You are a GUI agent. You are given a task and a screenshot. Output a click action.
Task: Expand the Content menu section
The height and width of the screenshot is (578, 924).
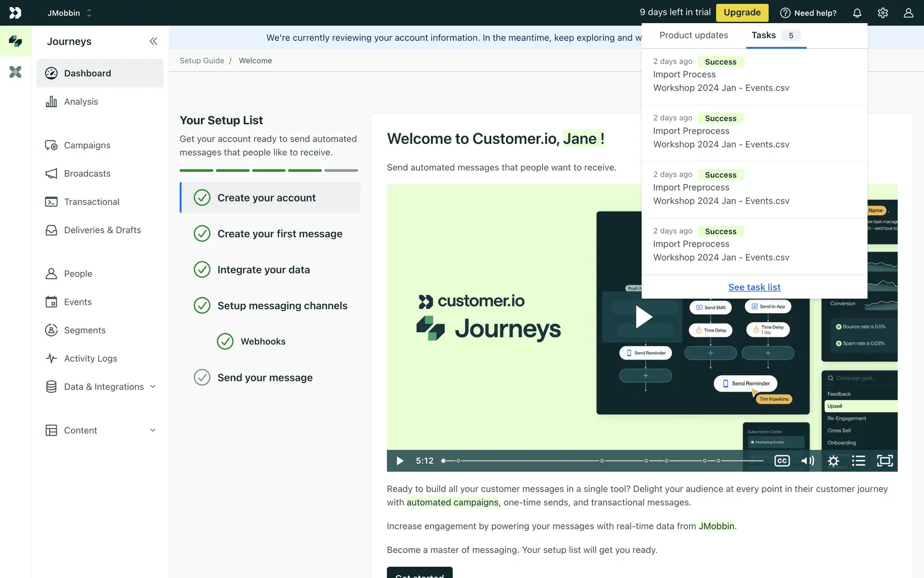(153, 430)
